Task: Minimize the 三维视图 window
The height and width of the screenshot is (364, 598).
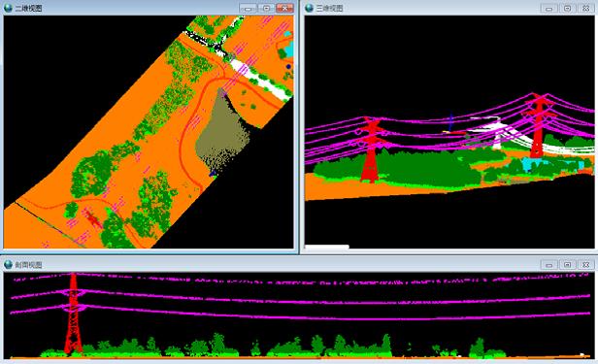Action: [x=549, y=8]
